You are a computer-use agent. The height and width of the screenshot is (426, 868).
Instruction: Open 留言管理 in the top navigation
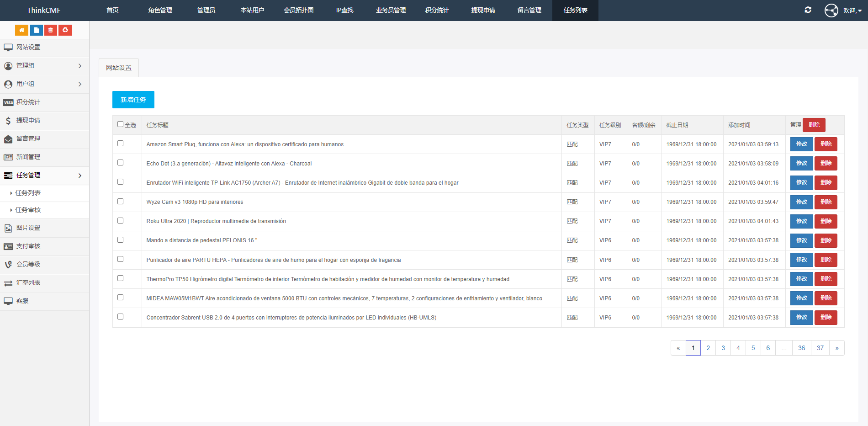coord(529,10)
